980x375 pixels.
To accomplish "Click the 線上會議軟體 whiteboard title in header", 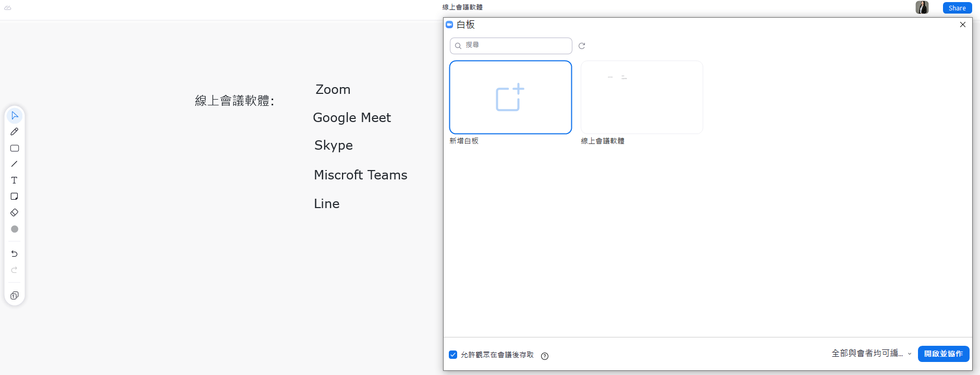I will (x=462, y=7).
